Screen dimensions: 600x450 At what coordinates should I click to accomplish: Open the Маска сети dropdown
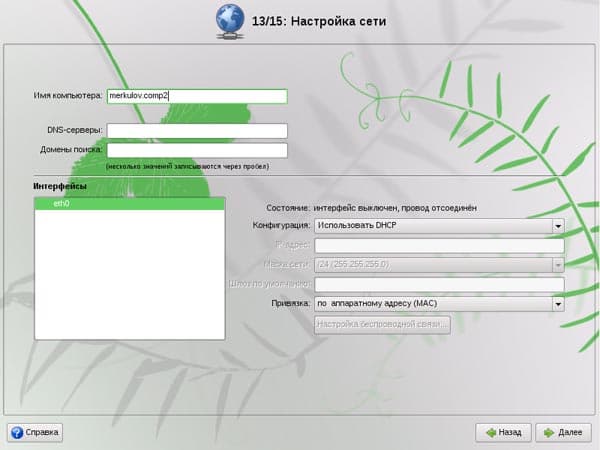pos(439,265)
